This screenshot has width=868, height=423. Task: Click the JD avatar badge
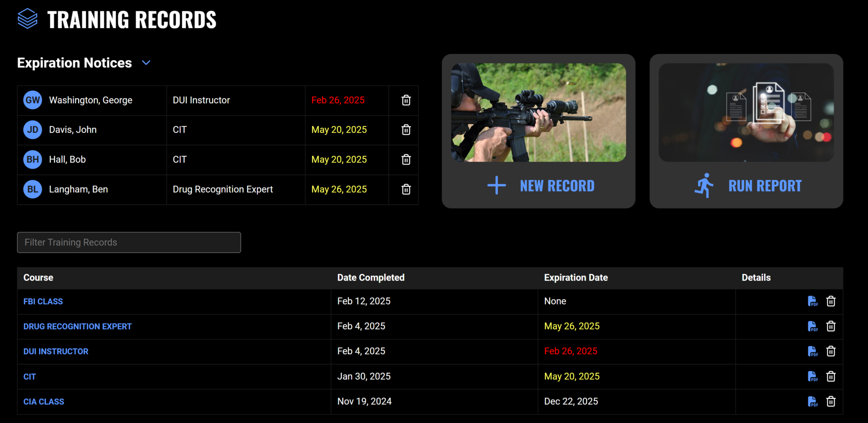click(33, 130)
